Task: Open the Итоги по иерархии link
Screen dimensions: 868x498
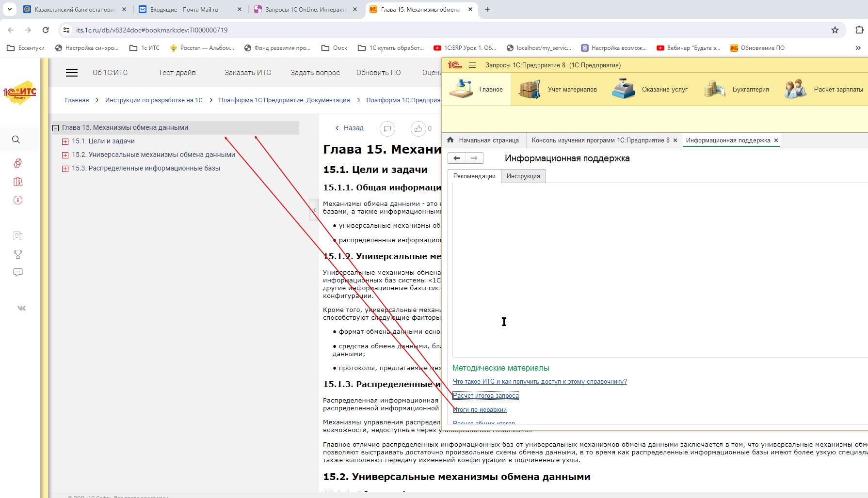Action: tap(480, 410)
